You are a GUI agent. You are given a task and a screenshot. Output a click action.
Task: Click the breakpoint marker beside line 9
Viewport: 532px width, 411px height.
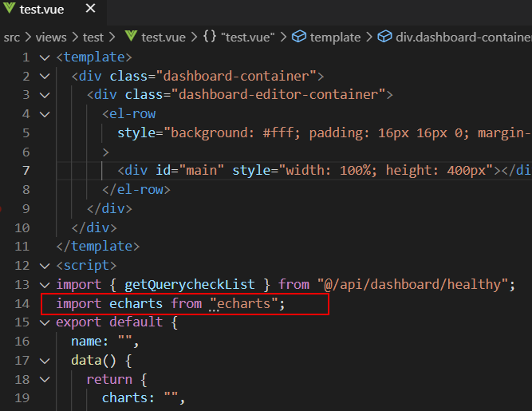pyautogui.click(x=1, y=209)
